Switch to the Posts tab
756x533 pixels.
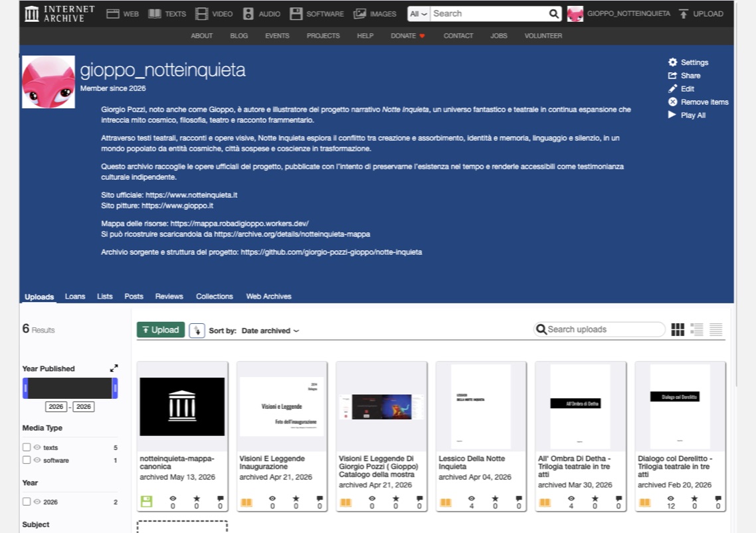pyautogui.click(x=134, y=297)
